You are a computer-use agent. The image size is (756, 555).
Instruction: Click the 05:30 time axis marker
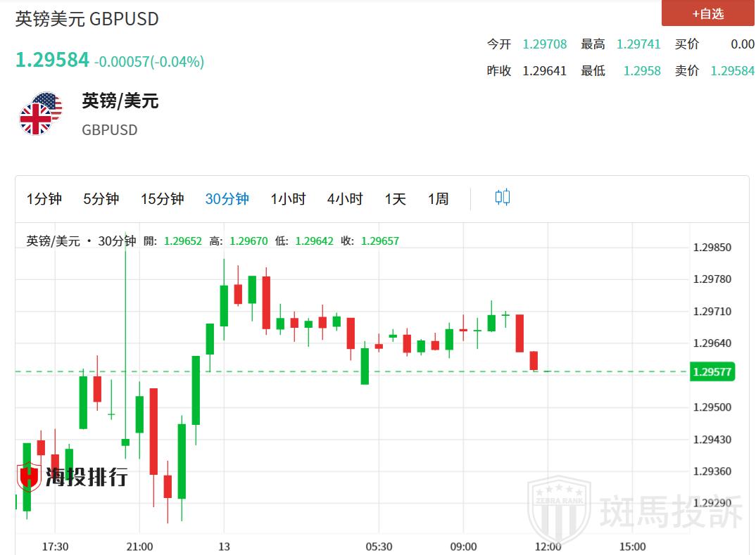(x=379, y=547)
